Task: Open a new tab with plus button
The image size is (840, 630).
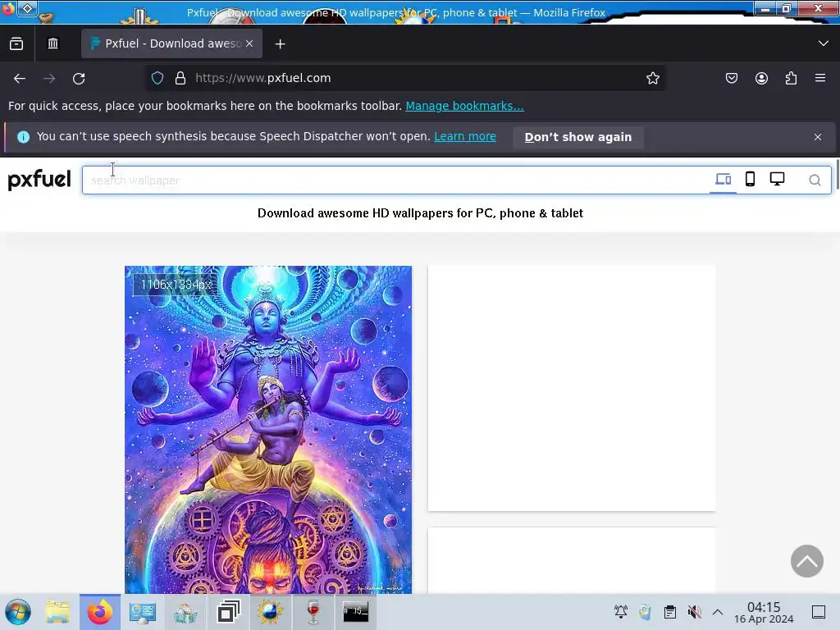Action: [x=281, y=44]
